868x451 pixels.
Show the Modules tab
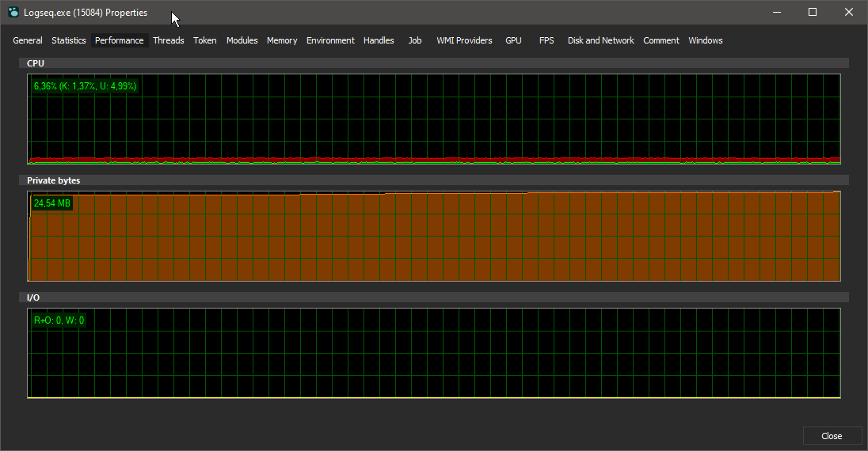242,40
